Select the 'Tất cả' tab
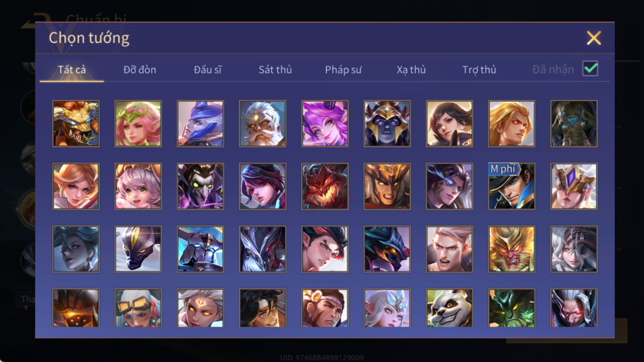Viewport: 644px width, 362px height. pos(72,70)
